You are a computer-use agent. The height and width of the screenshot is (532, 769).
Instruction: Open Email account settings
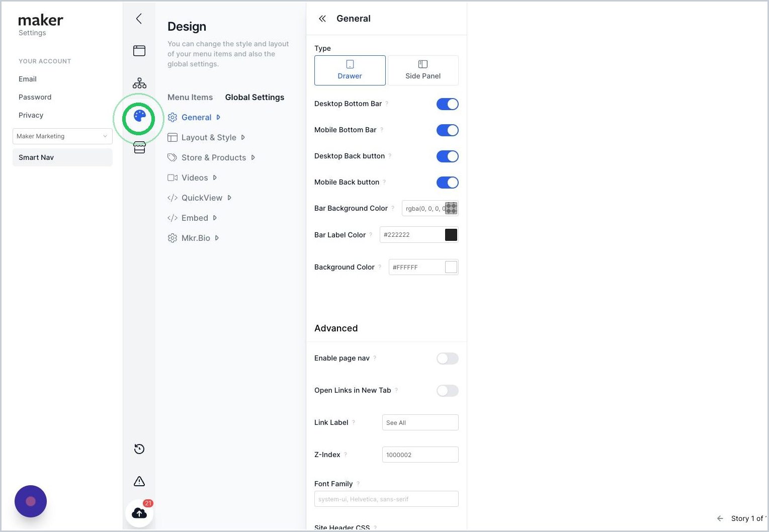coord(28,79)
